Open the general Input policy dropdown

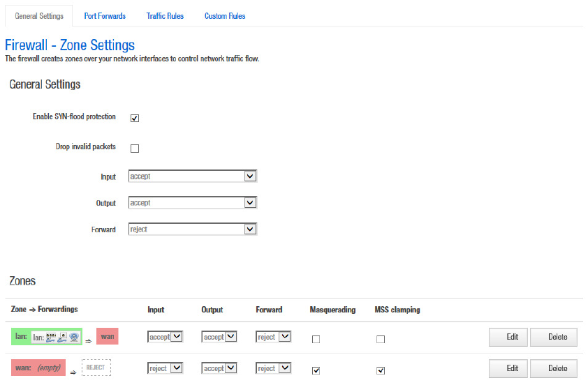pyautogui.click(x=193, y=176)
